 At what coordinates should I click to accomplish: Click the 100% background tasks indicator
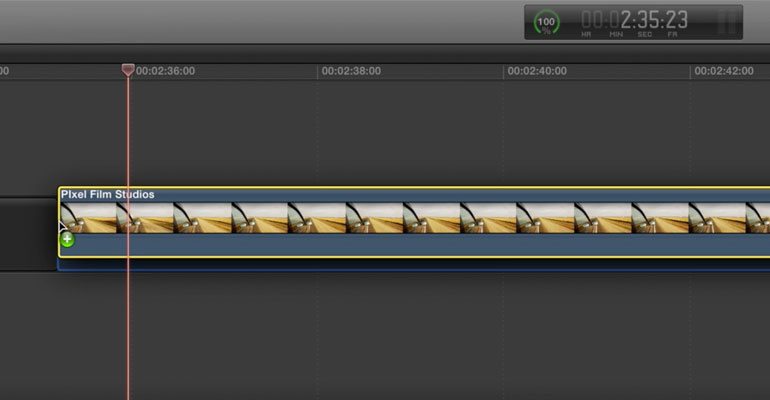click(x=546, y=23)
